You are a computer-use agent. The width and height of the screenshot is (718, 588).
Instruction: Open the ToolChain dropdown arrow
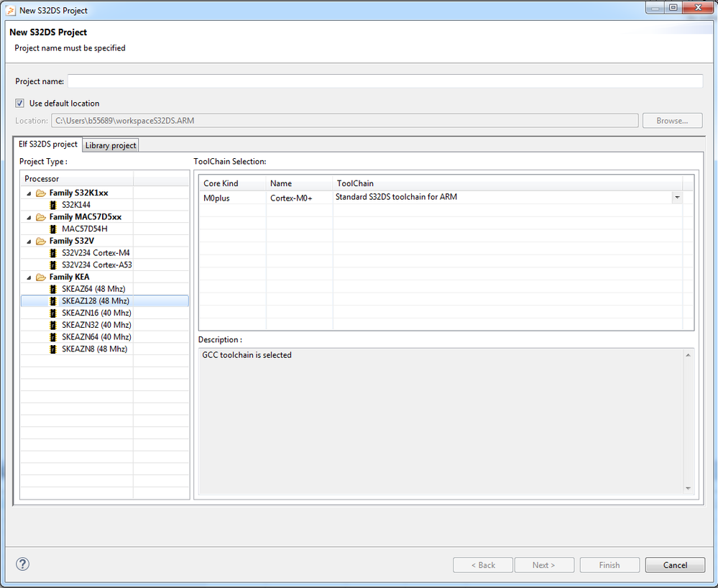(x=677, y=198)
